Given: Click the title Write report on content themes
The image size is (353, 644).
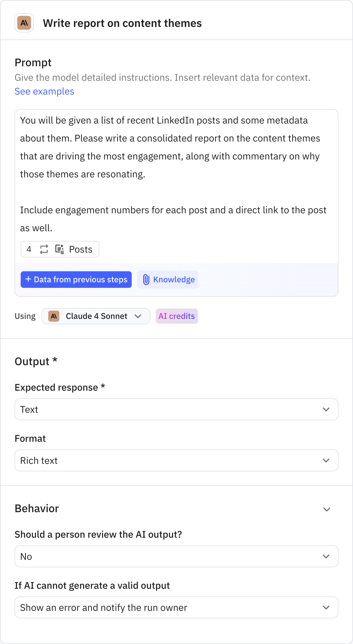Looking at the screenshot, I should (x=122, y=23).
